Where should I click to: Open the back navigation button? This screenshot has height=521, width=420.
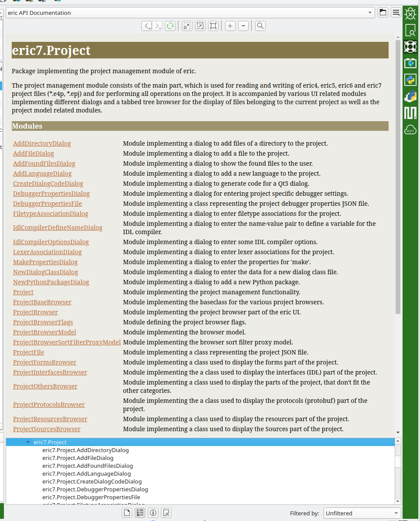tap(147, 26)
